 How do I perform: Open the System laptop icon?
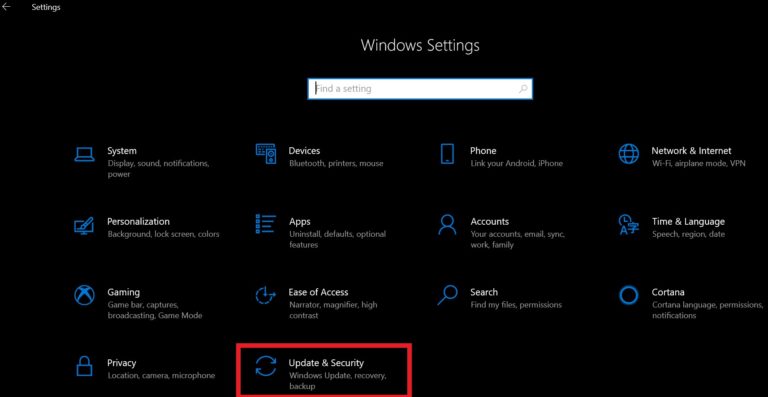pos(84,154)
